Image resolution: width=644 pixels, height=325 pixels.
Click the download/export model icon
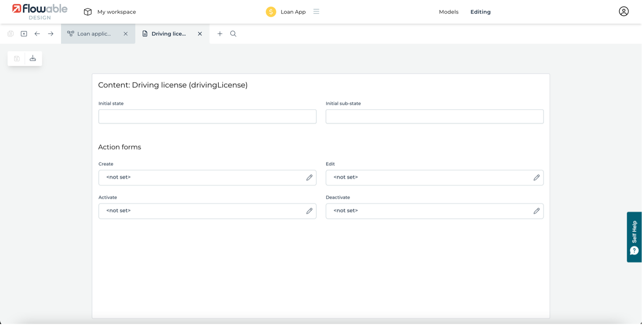coord(33,59)
